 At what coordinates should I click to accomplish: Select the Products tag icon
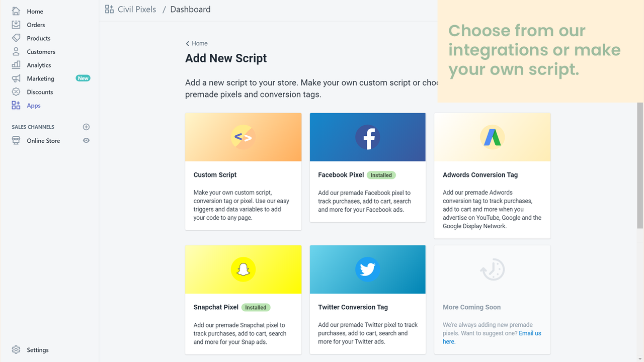[16, 38]
